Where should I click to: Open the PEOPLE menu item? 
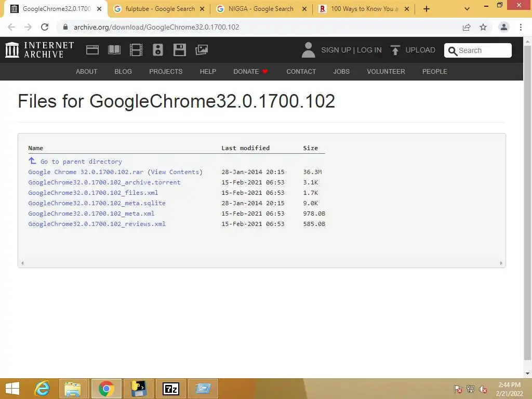435,72
